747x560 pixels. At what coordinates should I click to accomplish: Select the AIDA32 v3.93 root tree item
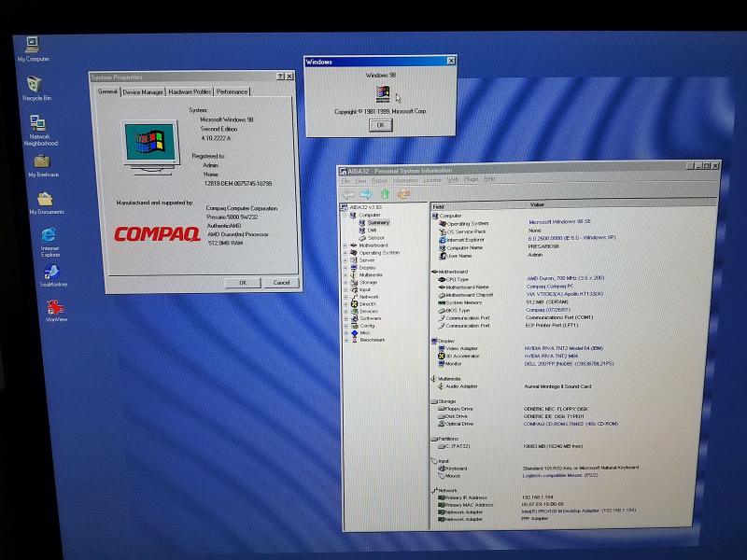pos(365,207)
